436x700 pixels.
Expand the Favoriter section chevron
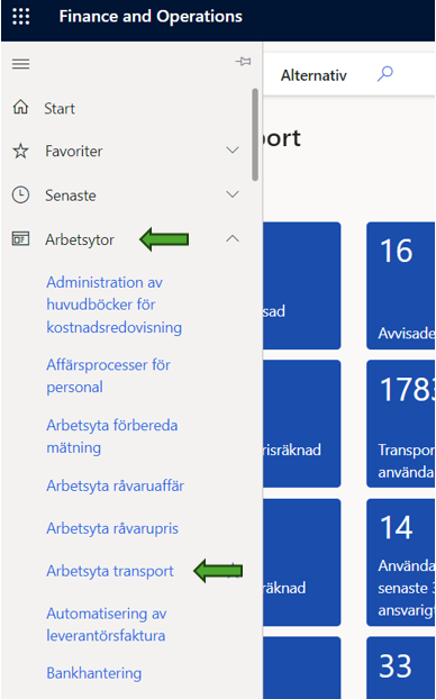pos(233,150)
